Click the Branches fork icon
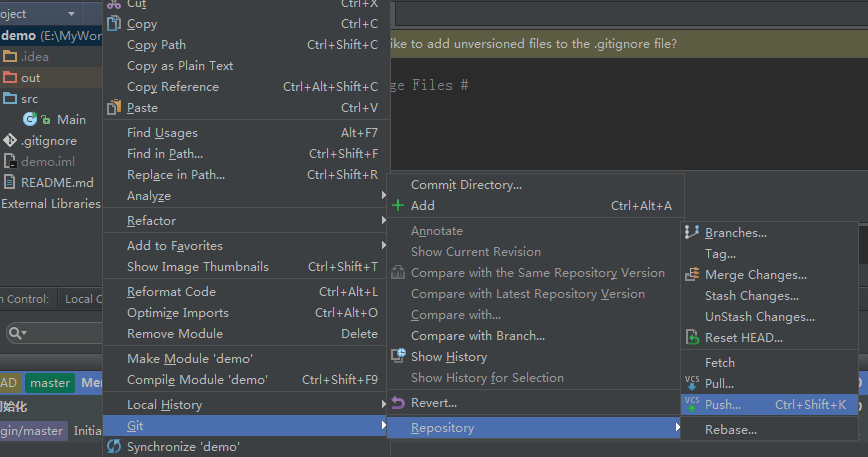The height and width of the screenshot is (457, 868). (692, 233)
